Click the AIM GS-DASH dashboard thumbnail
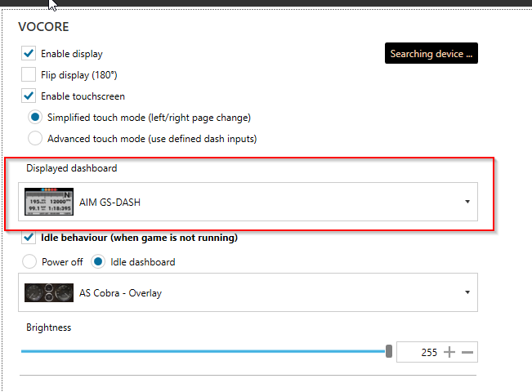The image size is (532, 392). click(49, 202)
